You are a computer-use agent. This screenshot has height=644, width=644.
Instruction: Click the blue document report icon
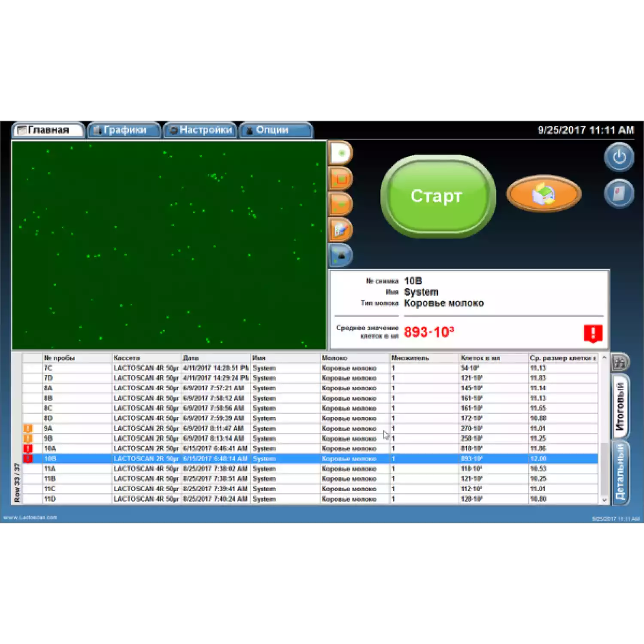619,193
